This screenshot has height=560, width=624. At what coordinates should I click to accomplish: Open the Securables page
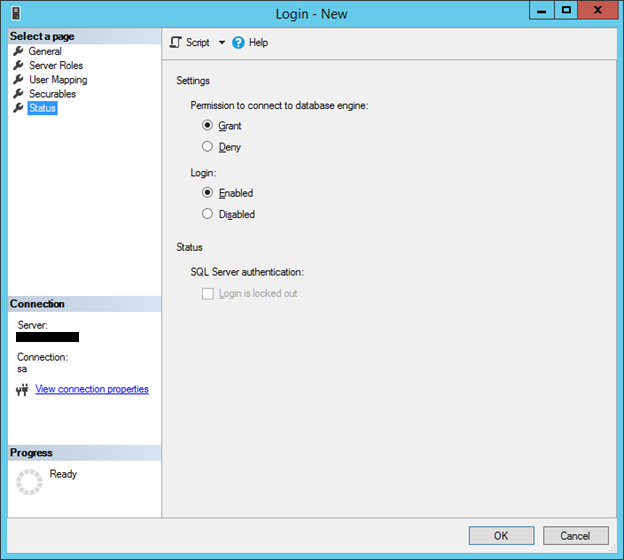pyautogui.click(x=52, y=94)
